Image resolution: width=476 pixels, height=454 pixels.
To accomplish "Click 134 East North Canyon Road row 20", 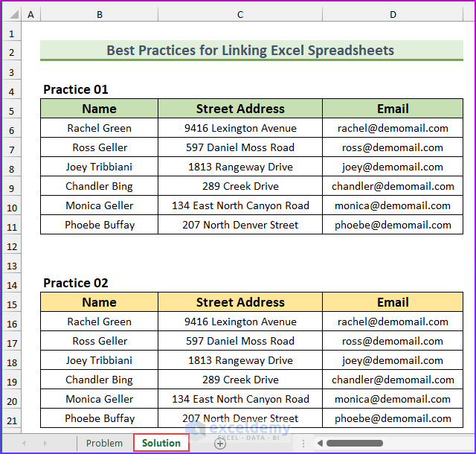I will coord(240,399).
